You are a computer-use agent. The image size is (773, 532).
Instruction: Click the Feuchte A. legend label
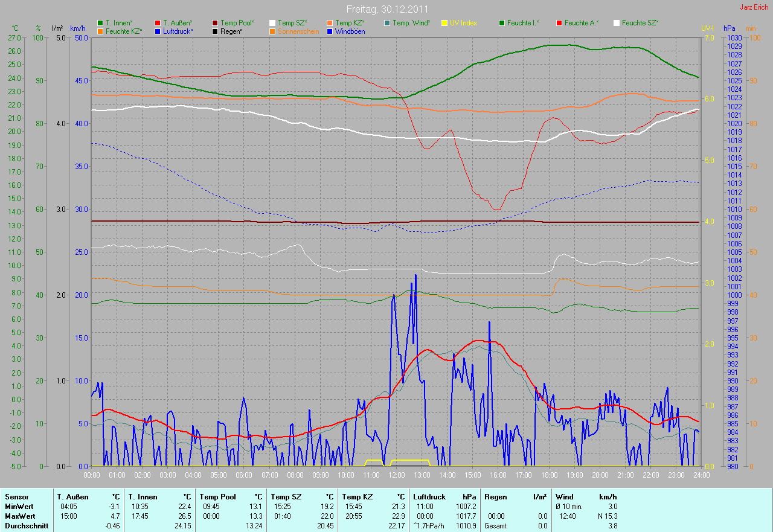click(x=580, y=23)
